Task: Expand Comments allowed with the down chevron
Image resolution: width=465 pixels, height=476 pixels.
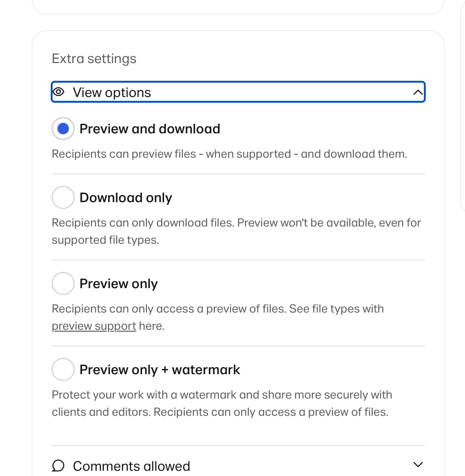Action: click(x=418, y=465)
